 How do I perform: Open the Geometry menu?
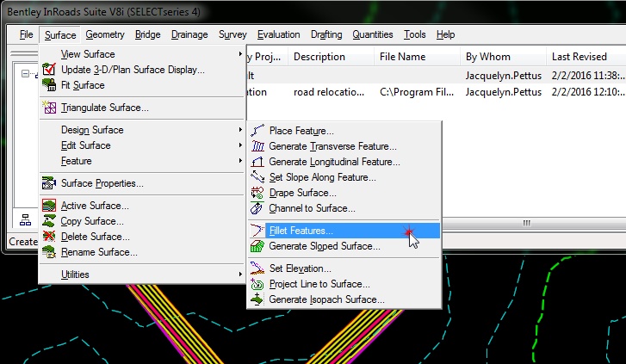coord(105,34)
